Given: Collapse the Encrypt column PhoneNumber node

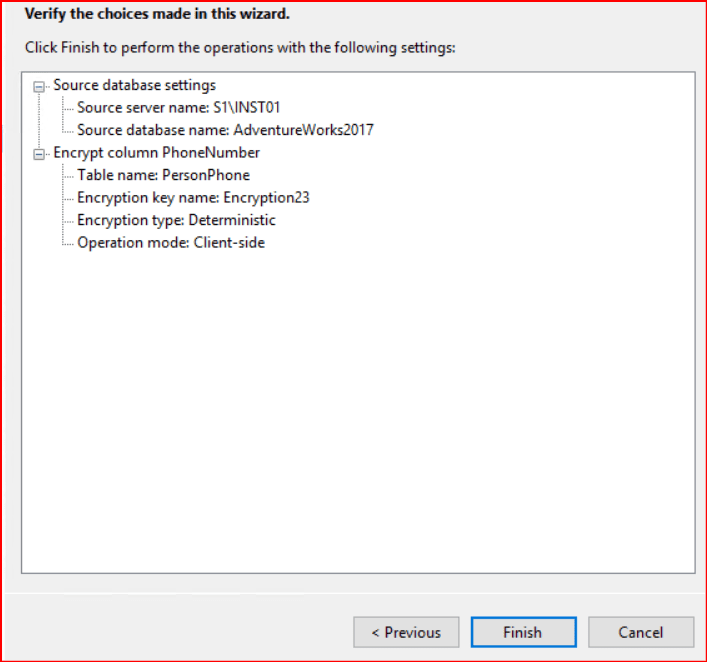Looking at the screenshot, I should (x=40, y=154).
